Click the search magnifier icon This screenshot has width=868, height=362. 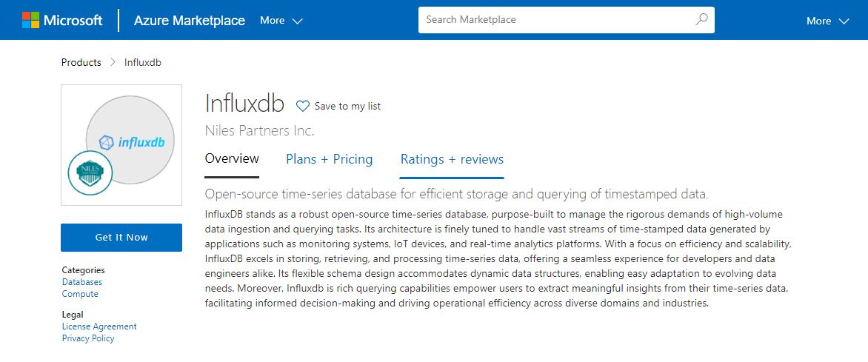coord(701,20)
